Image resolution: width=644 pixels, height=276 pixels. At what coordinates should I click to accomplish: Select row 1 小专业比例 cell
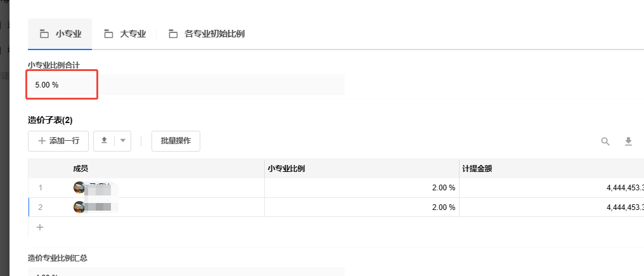361,187
